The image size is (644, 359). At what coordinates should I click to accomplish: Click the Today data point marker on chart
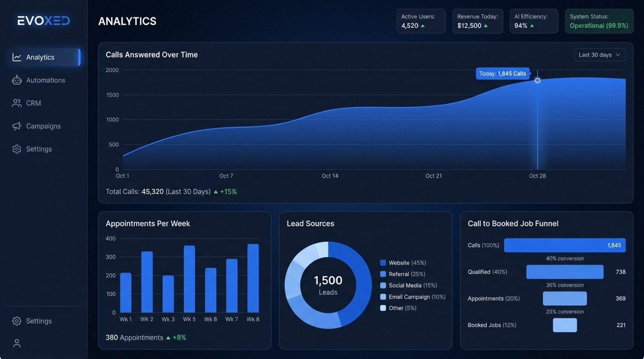coord(537,80)
